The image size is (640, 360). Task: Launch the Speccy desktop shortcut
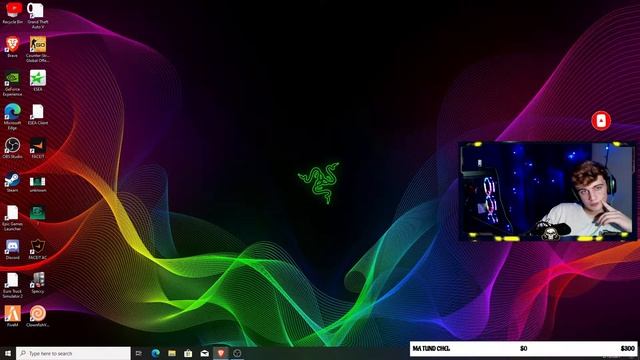[38, 283]
